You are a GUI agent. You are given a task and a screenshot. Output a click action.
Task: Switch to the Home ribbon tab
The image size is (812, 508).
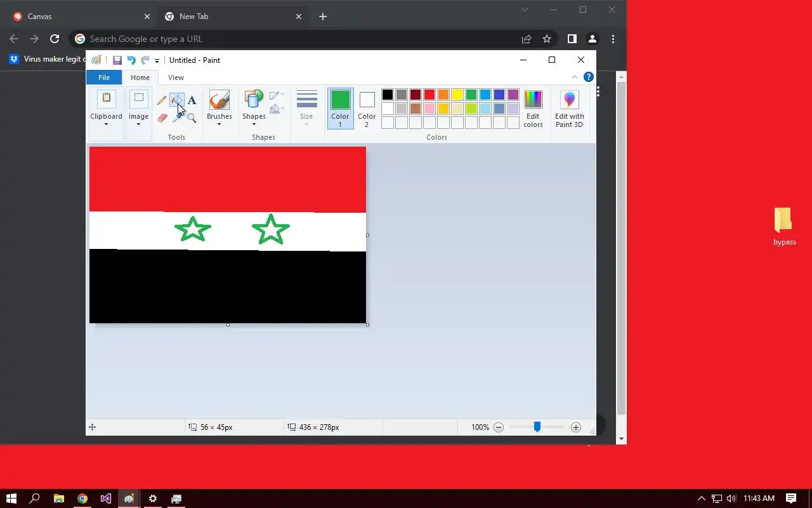click(x=140, y=77)
